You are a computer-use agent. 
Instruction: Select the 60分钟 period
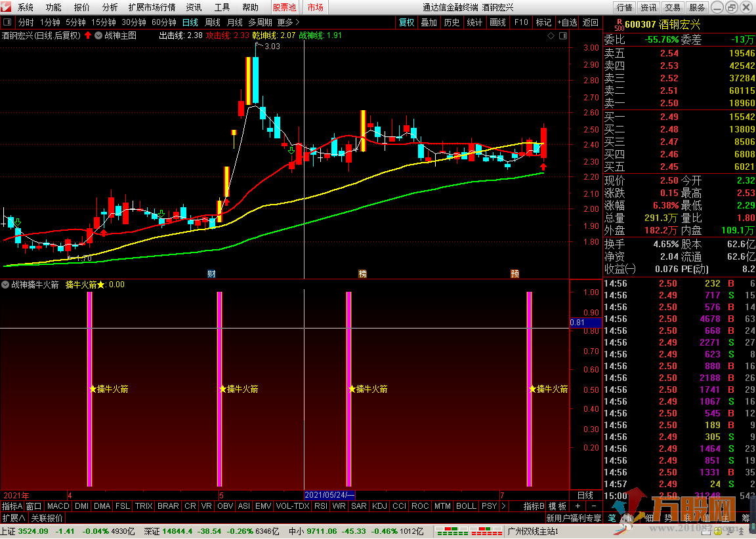click(x=164, y=23)
